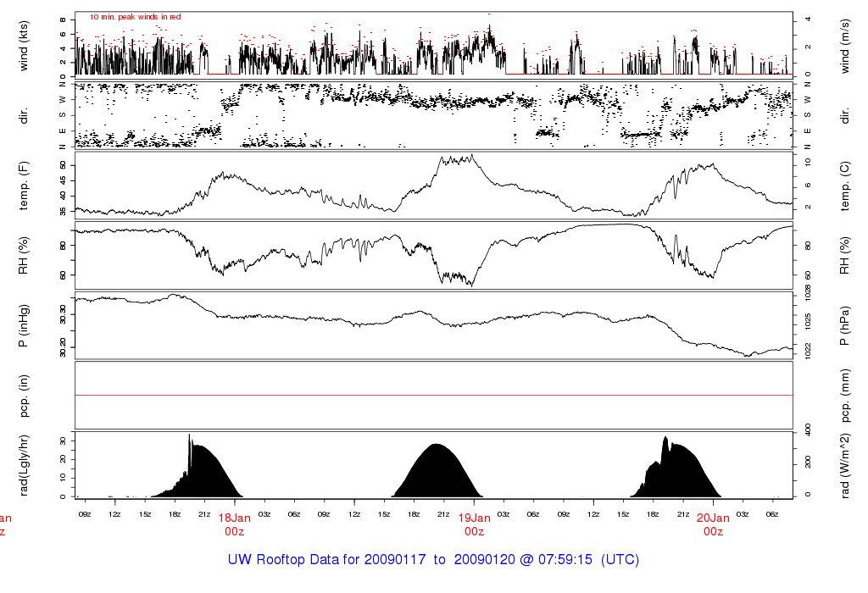The height and width of the screenshot is (593, 868).
Task: Click the left "RH (%)" axis label
Action: coord(24,255)
